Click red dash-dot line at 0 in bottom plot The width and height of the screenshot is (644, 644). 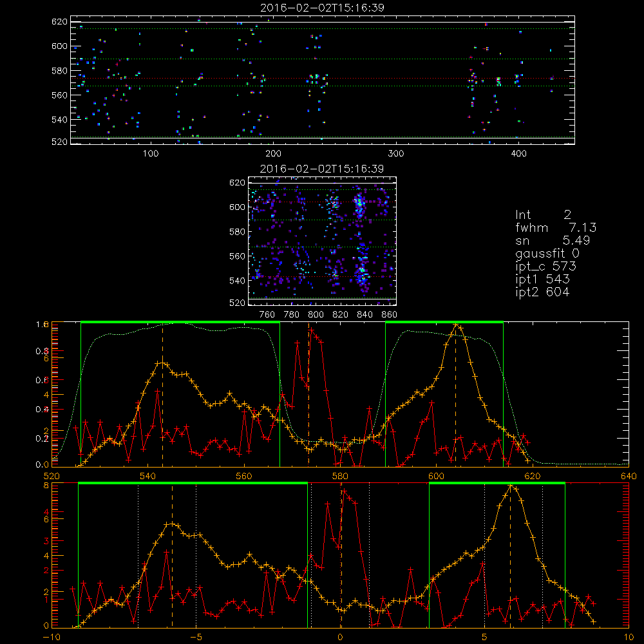(x=341, y=555)
